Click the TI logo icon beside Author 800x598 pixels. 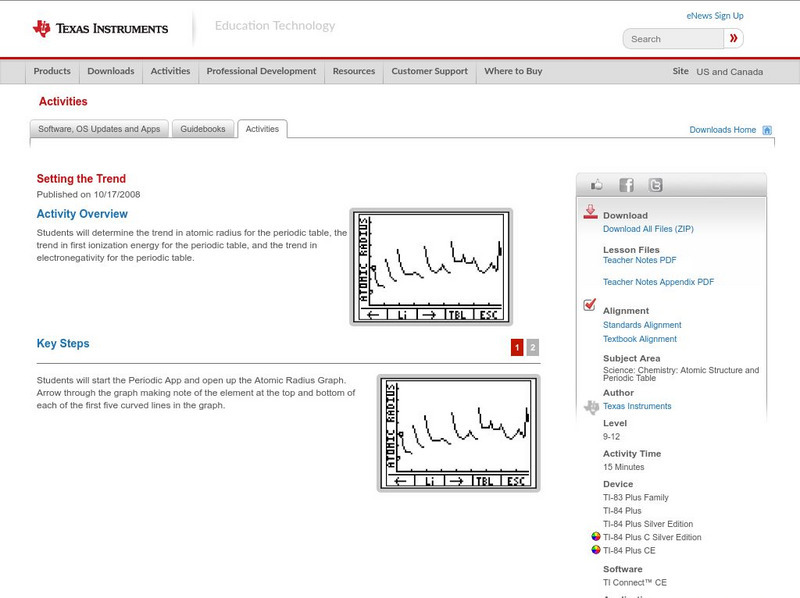tap(591, 407)
